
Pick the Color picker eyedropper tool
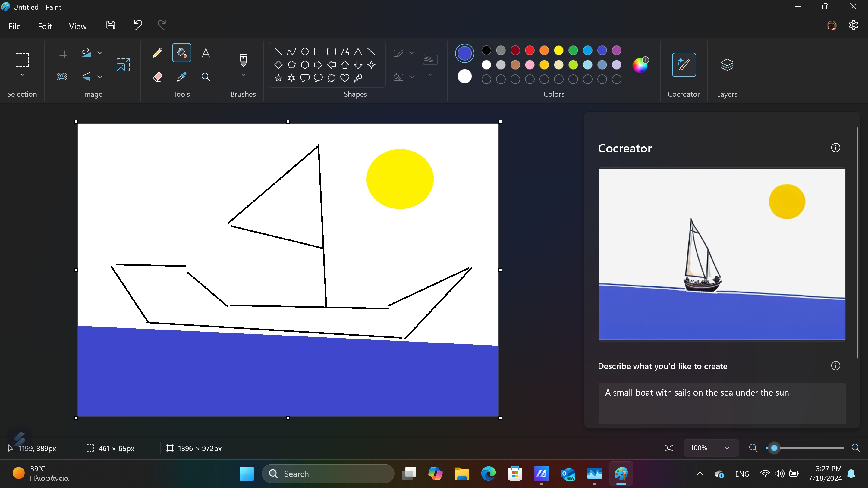click(181, 77)
